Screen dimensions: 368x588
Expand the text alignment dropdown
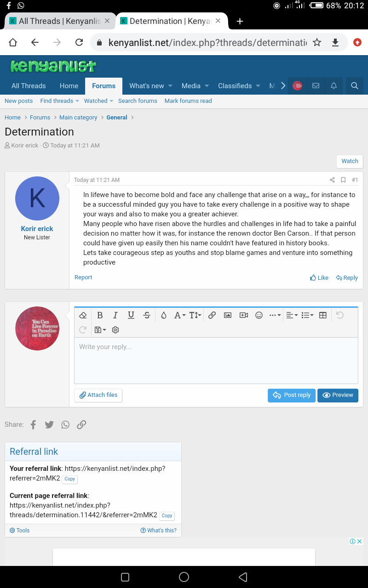(292, 315)
